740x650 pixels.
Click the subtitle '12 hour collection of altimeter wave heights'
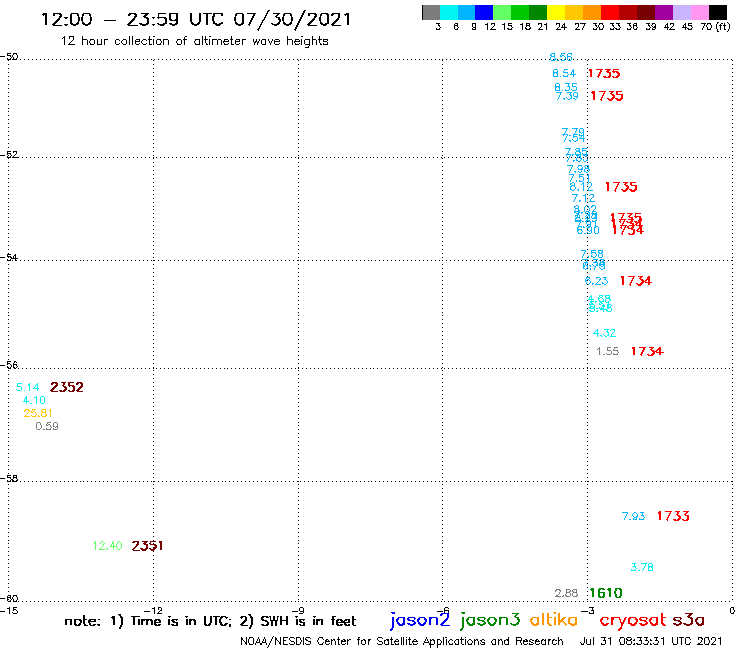(x=194, y=41)
